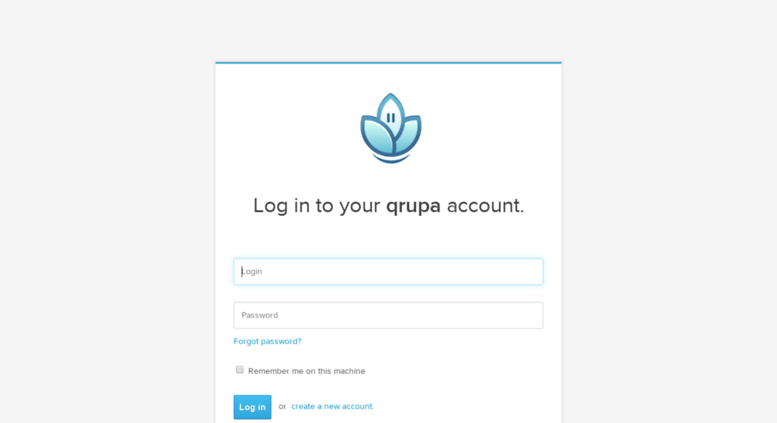Click the 'or' text beside Log in
Screen dimensions: 777x423
(282, 407)
